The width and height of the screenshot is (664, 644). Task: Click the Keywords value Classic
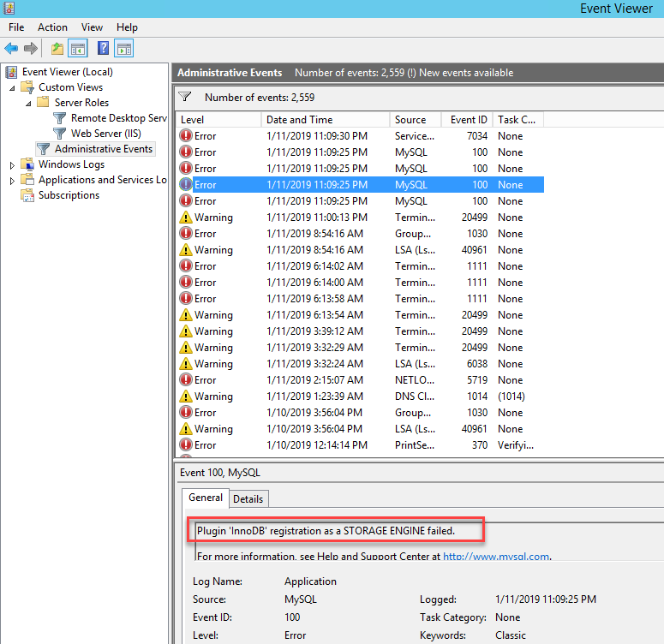coord(511,635)
